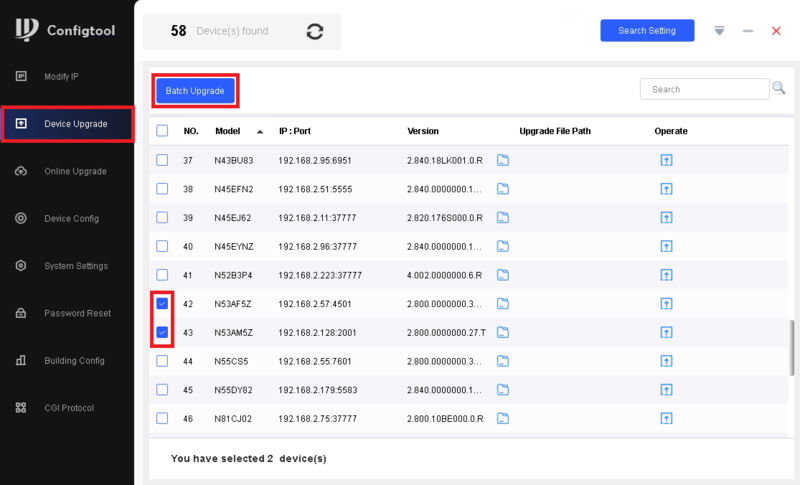This screenshot has height=485, width=800.
Task: Sort by Model column arrow
Action: 260,132
